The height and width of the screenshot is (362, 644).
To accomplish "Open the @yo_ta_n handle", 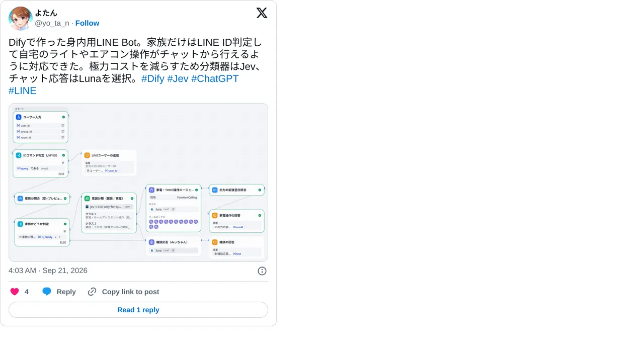I will click(x=52, y=23).
